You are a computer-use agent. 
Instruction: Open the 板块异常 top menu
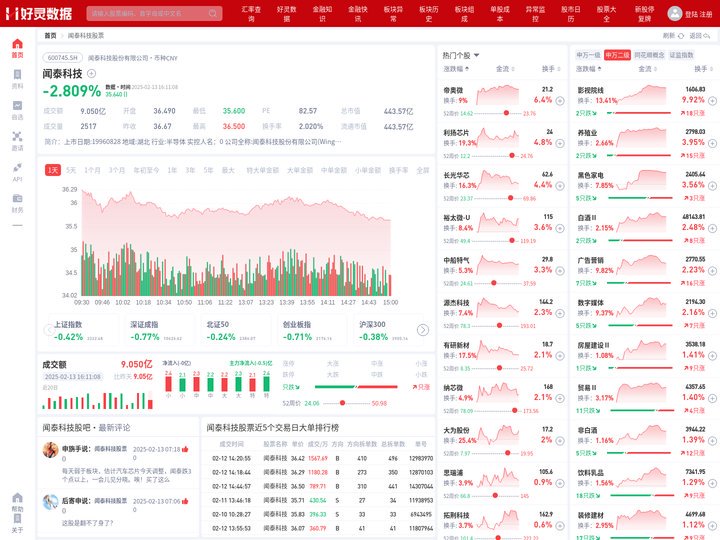(393, 14)
